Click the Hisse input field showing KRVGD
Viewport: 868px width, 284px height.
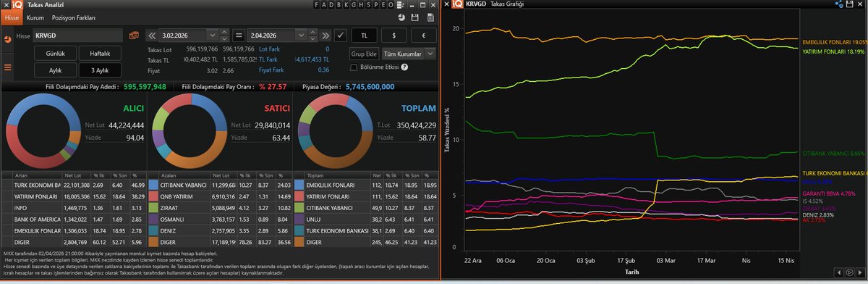pyautogui.click(x=78, y=35)
